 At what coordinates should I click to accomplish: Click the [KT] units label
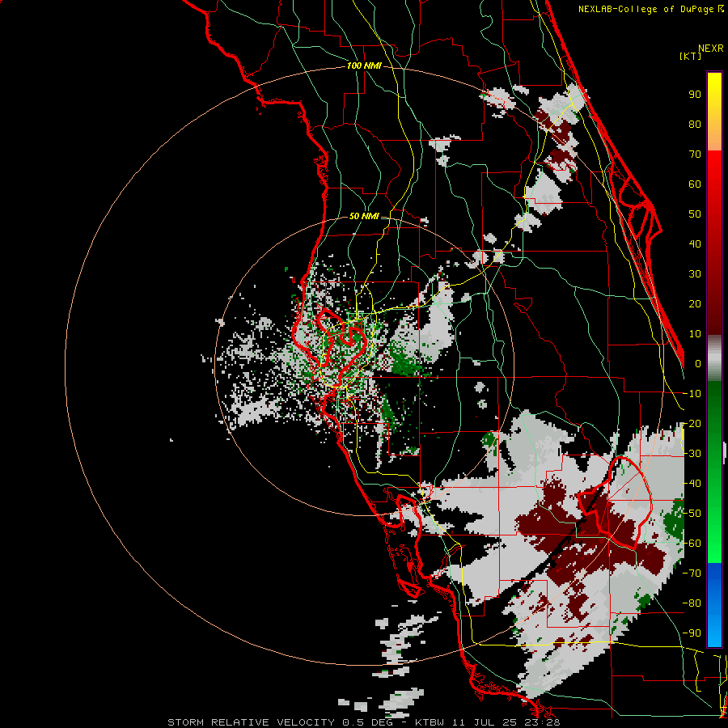pos(690,56)
